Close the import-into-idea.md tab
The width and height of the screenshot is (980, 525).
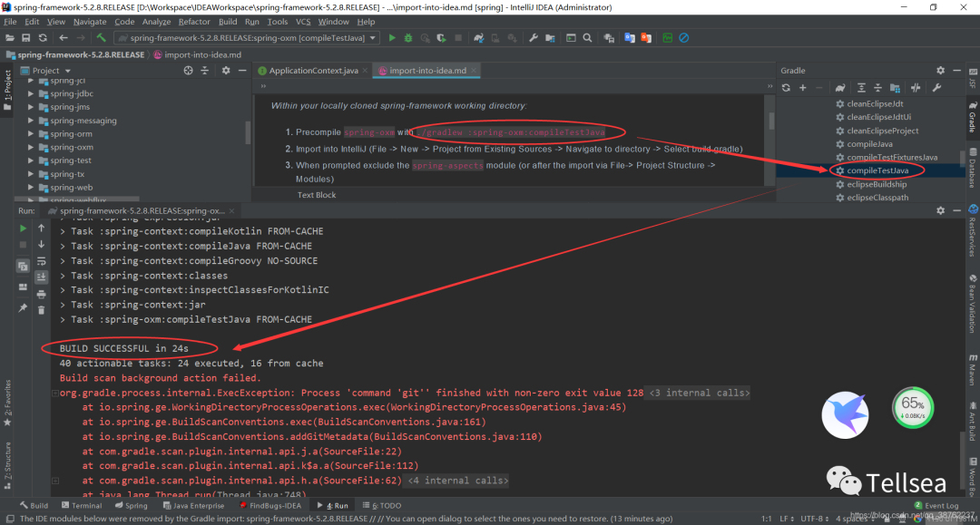pyautogui.click(x=473, y=71)
